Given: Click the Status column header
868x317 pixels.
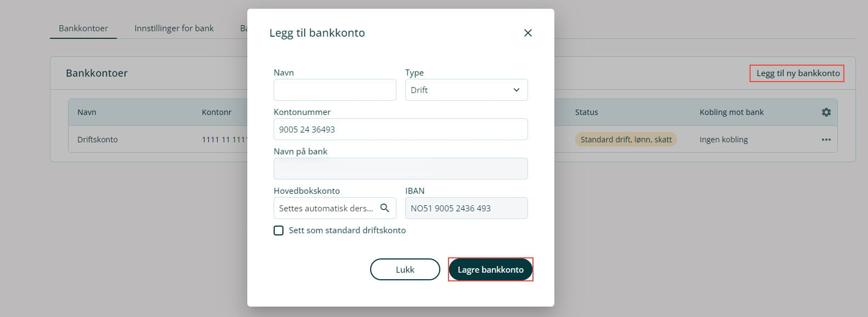Looking at the screenshot, I should pyautogui.click(x=586, y=112).
